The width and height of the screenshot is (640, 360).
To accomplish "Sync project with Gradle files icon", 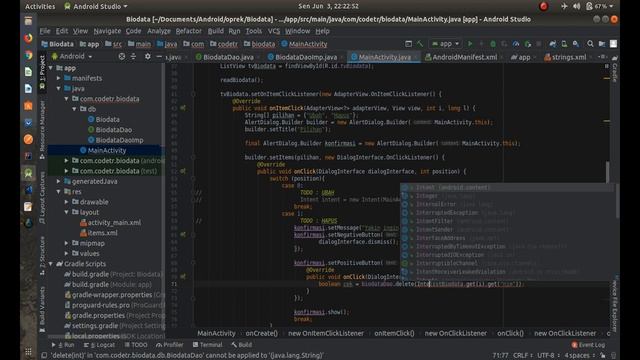I will click(553, 44).
